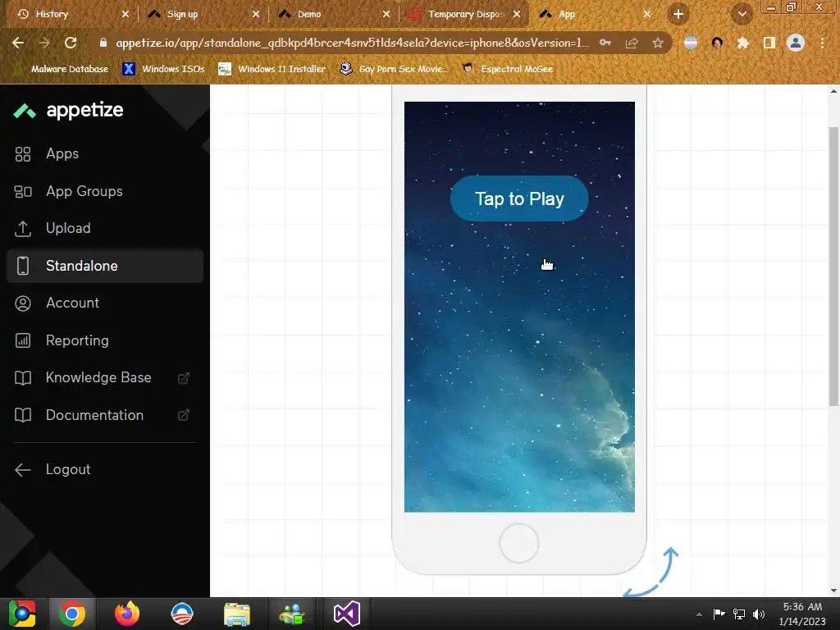840x630 pixels.
Task: Close the History tab
Action: [x=126, y=15]
